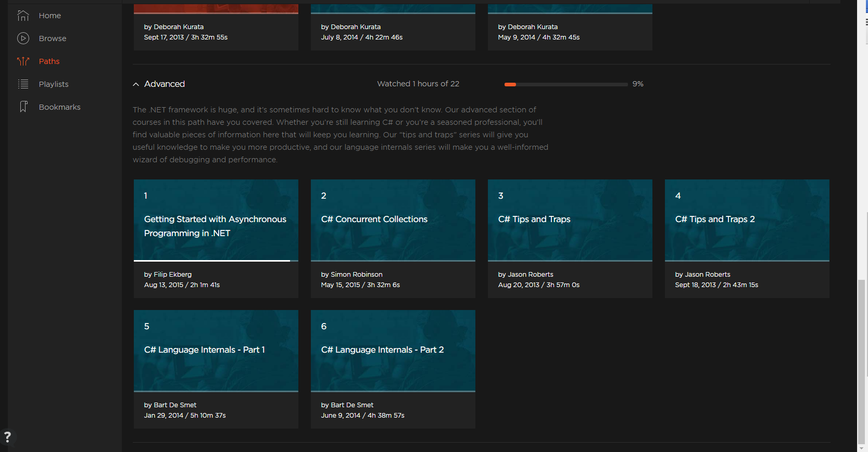
Task: Click the Playlists list icon
Action: point(23,84)
